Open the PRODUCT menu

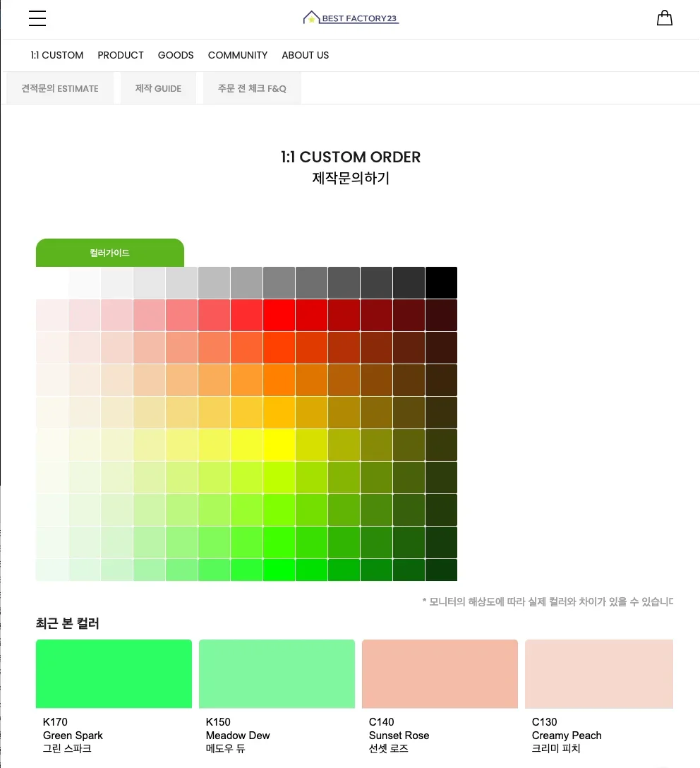pos(121,55)
